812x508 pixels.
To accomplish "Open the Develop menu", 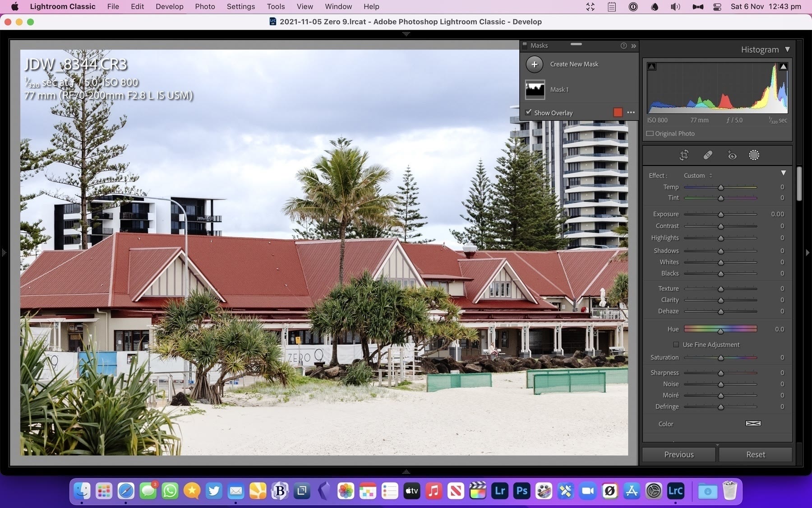I will (169, 6).
